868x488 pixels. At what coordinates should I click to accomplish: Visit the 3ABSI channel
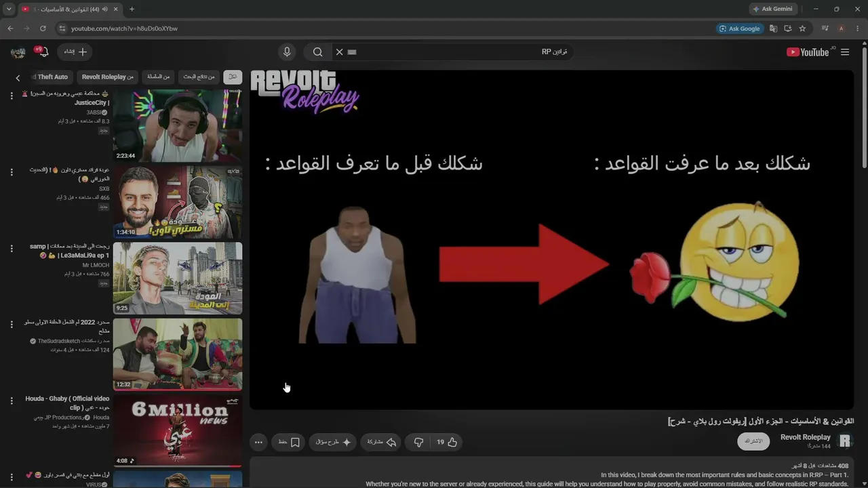(97, 113)
